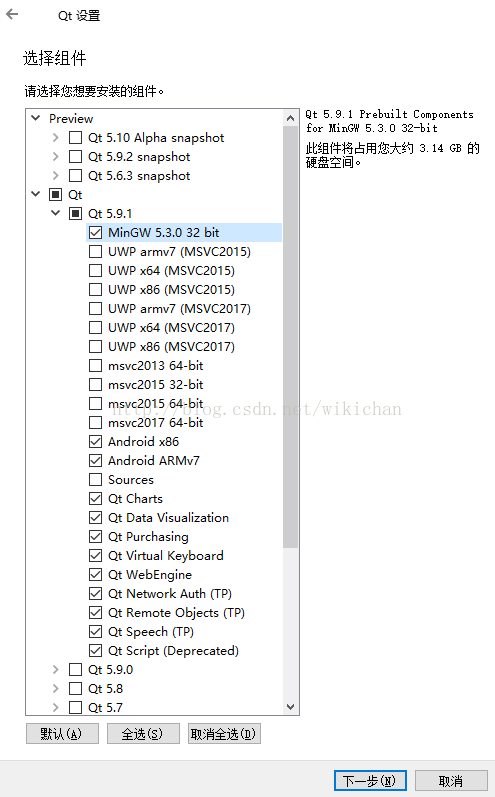The image size is (495, 797).
Task: Check UWP x64 (MSVC2015) checkbox
Action: [x=95, y=270]
